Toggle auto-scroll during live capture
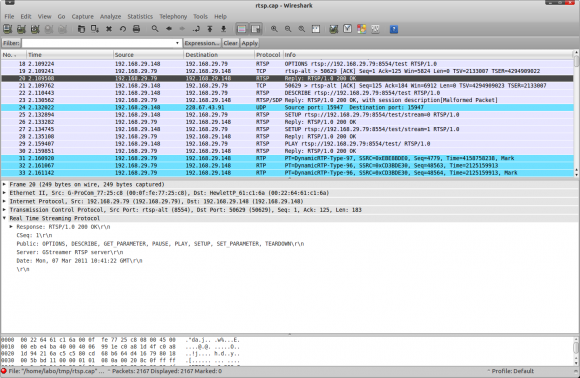 256,29
